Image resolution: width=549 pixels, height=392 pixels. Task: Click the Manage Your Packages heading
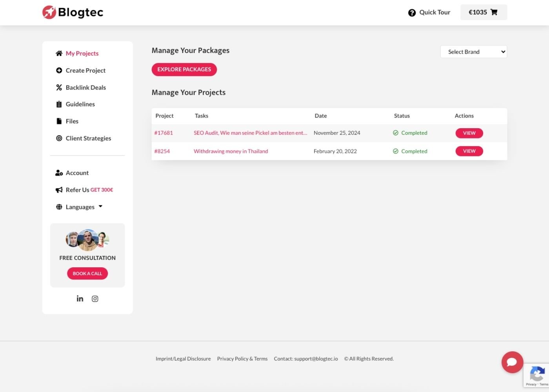[x=191, y=51]
